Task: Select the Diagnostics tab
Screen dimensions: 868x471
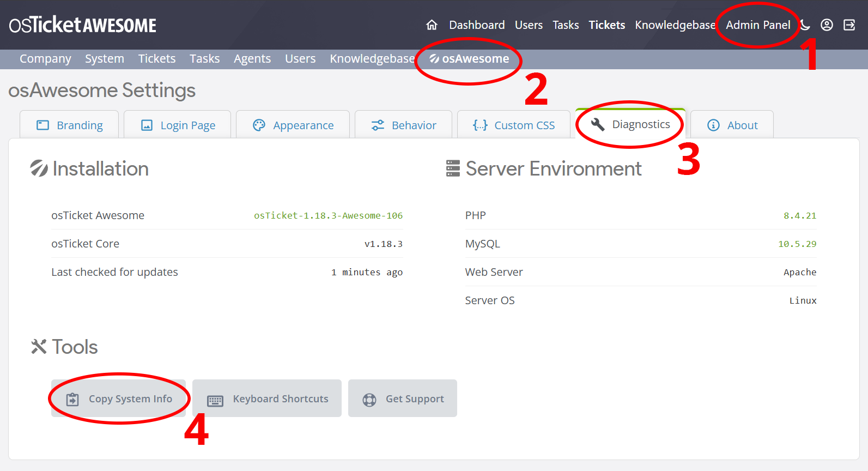Action: (630, 124)
